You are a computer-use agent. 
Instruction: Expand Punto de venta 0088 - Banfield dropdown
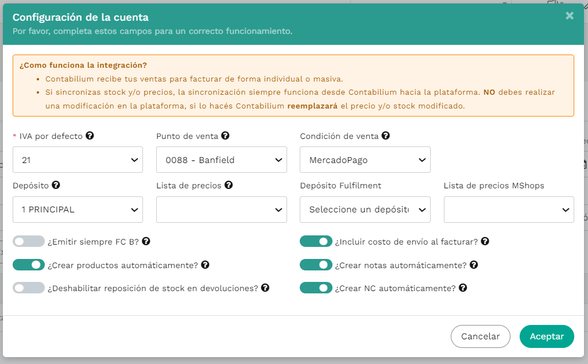click(222, 160)
